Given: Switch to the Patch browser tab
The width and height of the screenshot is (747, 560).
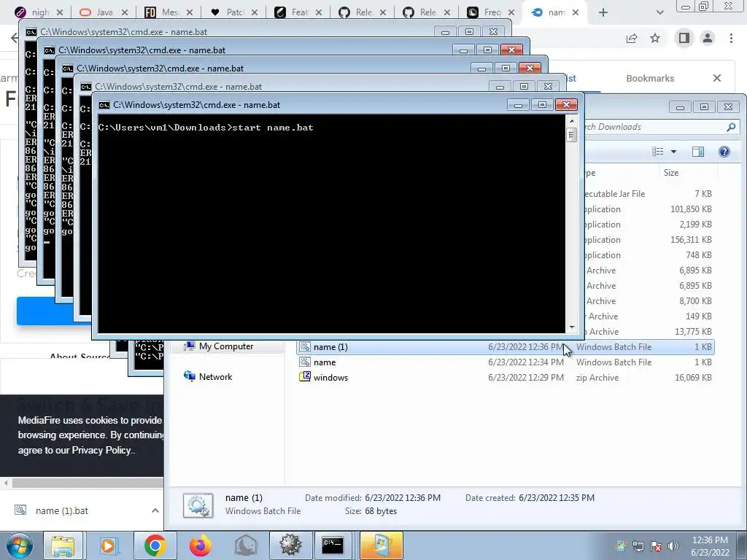Looking at the screenshot, I should coord(233,12).
